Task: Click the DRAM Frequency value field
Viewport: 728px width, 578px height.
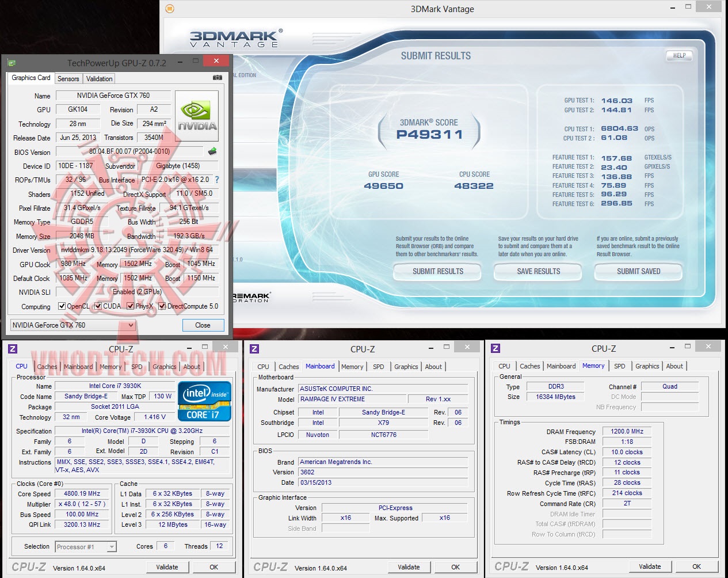Action: pos(627,431)
